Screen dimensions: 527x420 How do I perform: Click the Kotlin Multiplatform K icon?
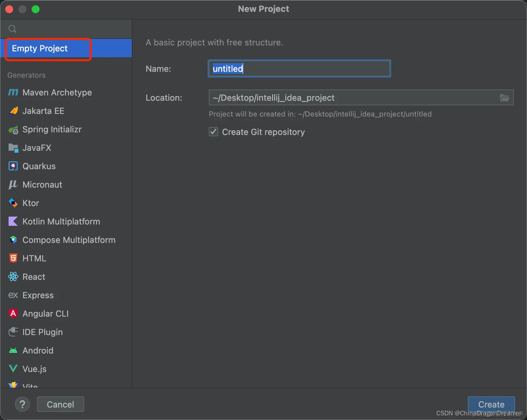pyautogui.click(x=13, y=222)
